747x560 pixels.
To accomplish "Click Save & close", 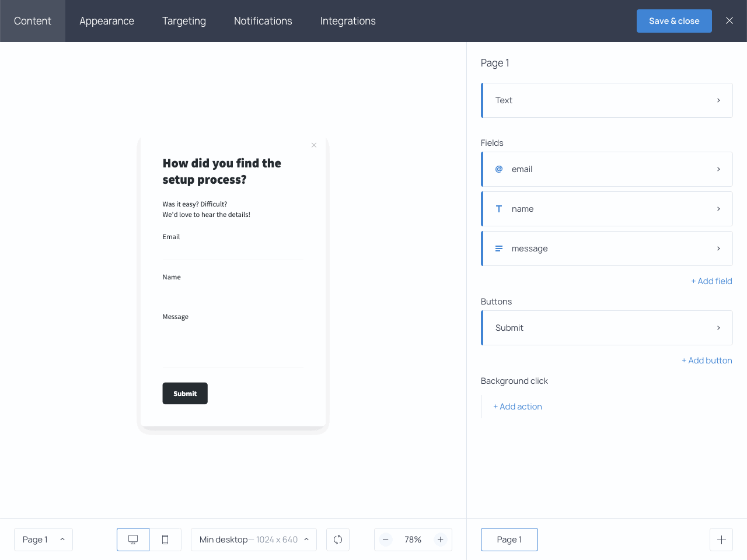I will click(674, 20).
